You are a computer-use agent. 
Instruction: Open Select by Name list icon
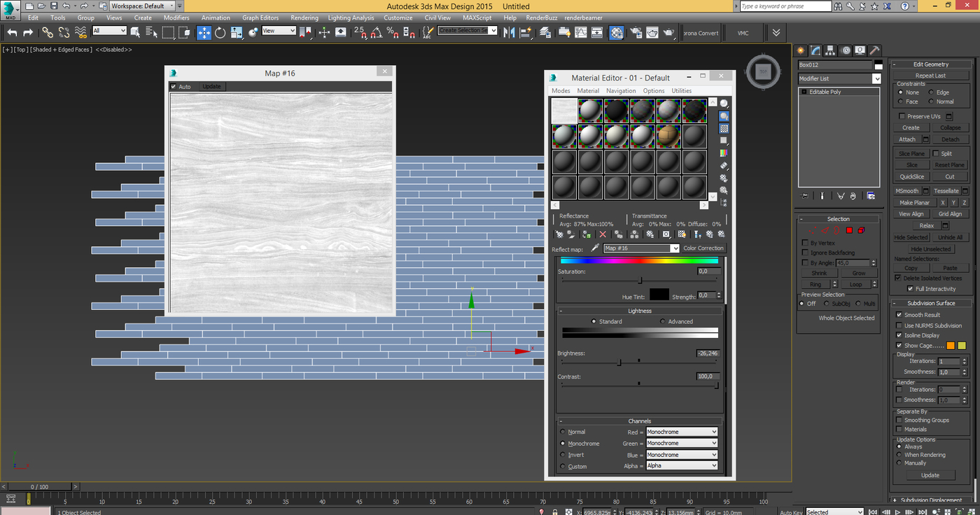pyautogui.click(x=151, y=33)
